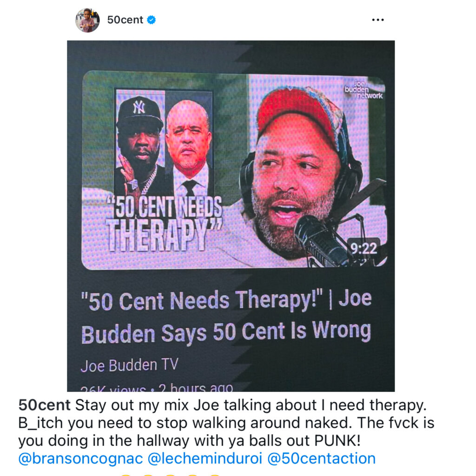The image size is (476, 476).
Task: Click bold 50cent username in caption
Action: coord(44,405)
